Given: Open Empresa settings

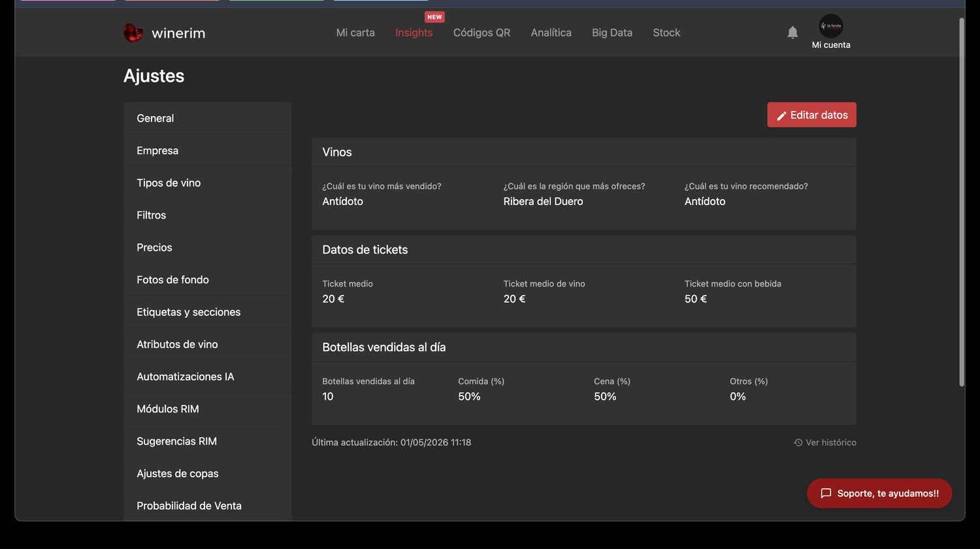Looking at the screenshot, I should click(x=208, y=151).
